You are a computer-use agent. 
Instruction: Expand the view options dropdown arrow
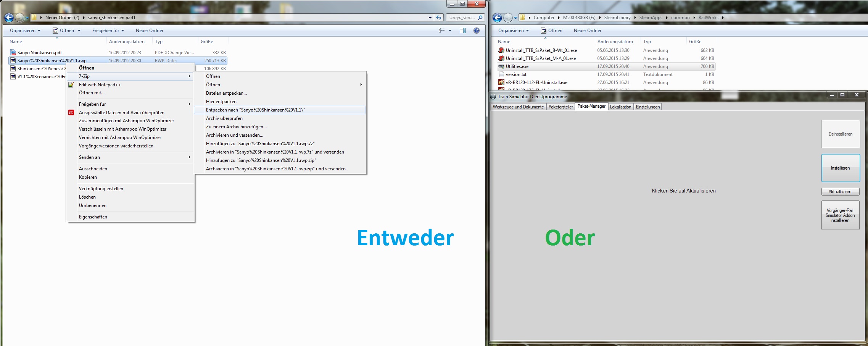point(450,31)
